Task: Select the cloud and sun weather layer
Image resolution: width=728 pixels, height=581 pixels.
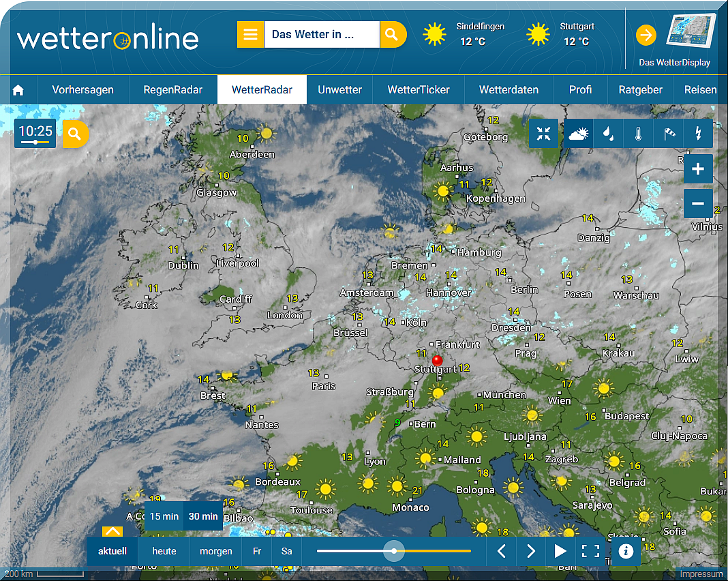Action: coord(579,134)
